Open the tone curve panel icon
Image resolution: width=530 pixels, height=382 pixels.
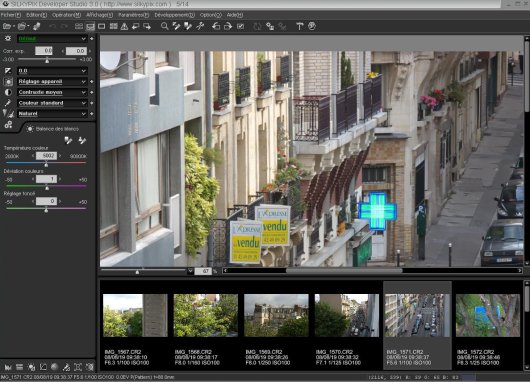(43, 367)
